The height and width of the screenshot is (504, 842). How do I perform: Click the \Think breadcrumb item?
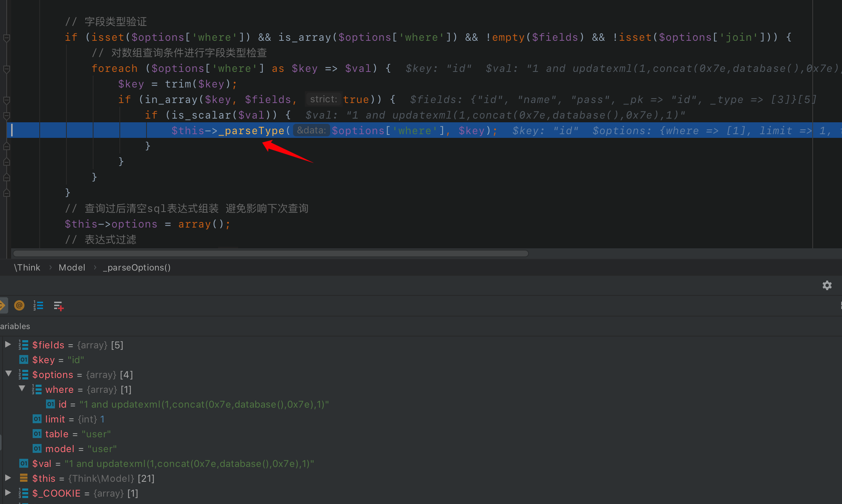click(x=27, y=267)
